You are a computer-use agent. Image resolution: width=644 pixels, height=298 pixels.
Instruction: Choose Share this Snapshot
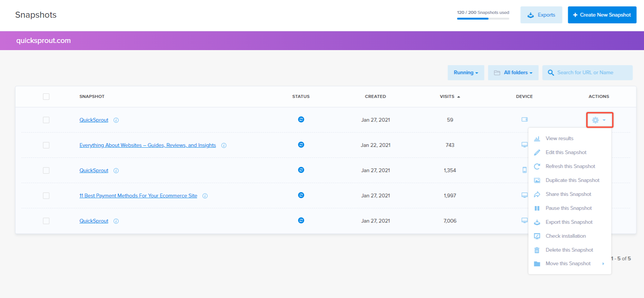[568, 194]
